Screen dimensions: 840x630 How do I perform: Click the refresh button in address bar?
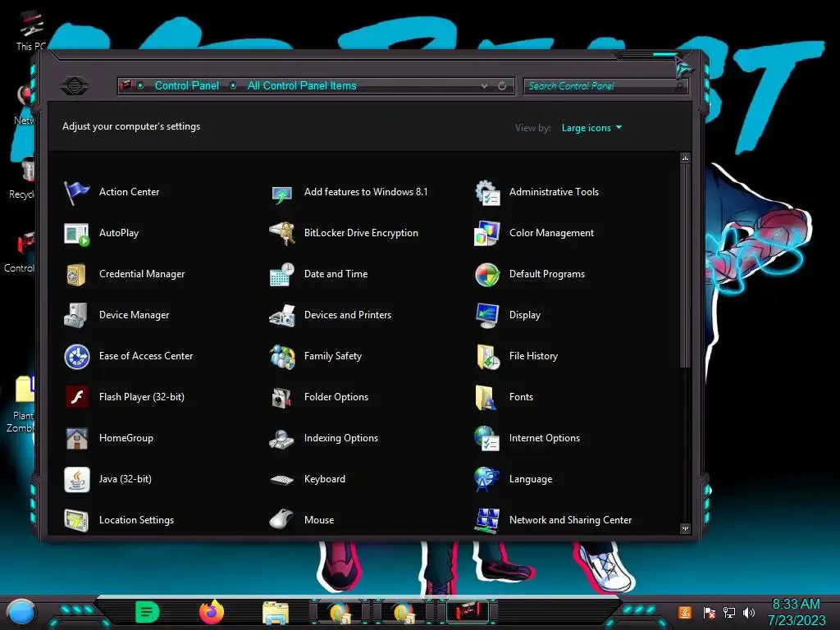[x=502, y=85]
